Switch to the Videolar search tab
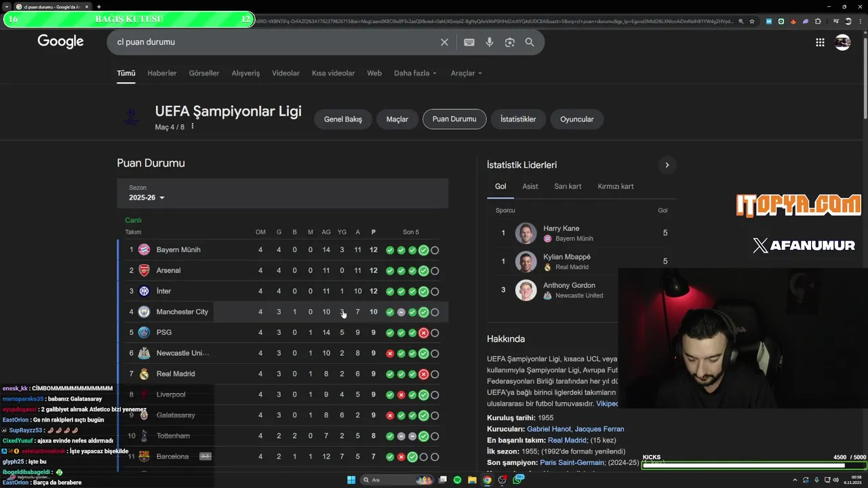Viewport: 868px width, 488px height. point(285,73)
